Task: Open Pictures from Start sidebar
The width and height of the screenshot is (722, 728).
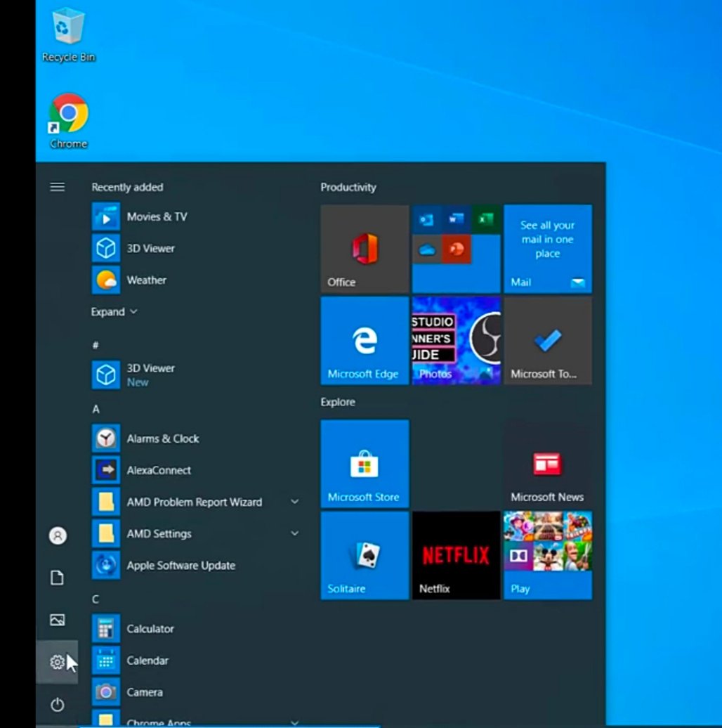Action: coord(57,620)
